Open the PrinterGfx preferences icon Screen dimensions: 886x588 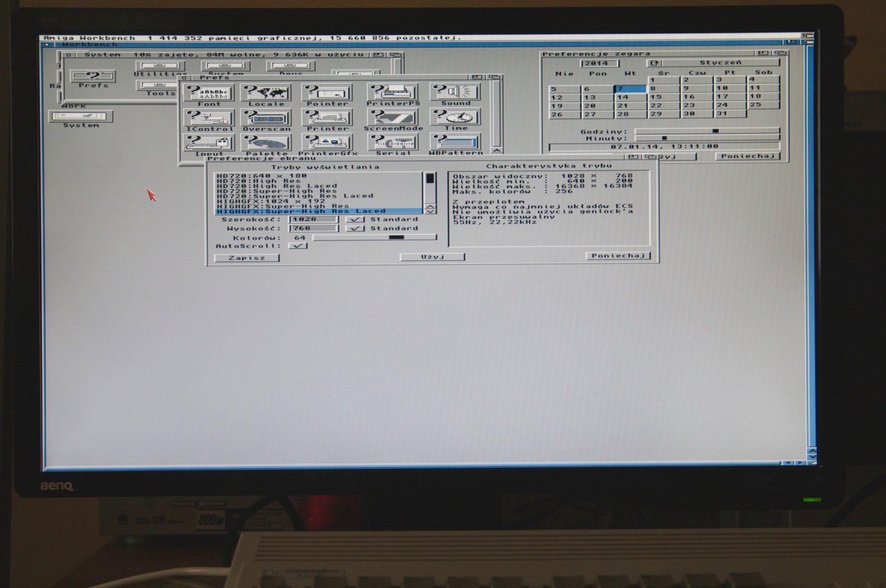[x=327, y=145]
